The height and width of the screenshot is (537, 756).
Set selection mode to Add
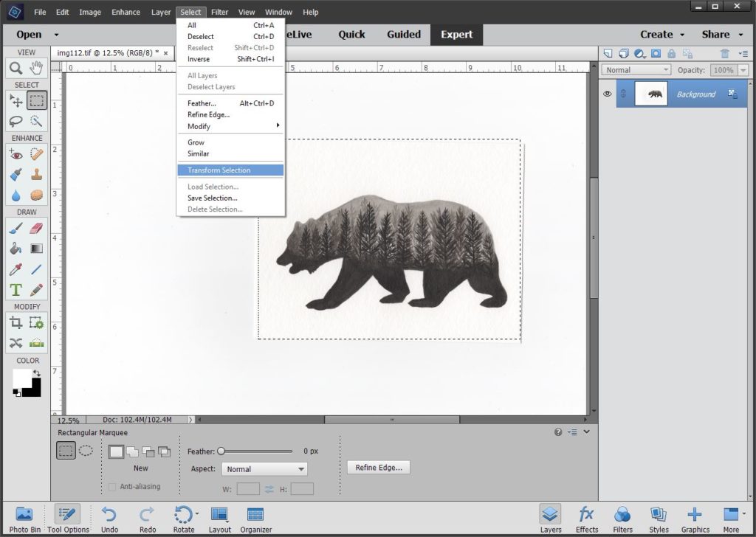(x=133, y=451)
